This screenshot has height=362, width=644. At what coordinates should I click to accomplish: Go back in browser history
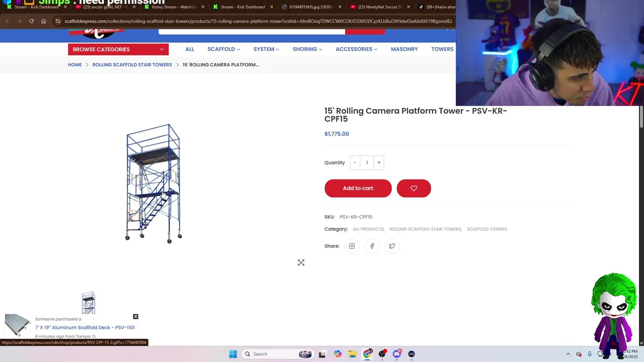(x=7, y=21)
